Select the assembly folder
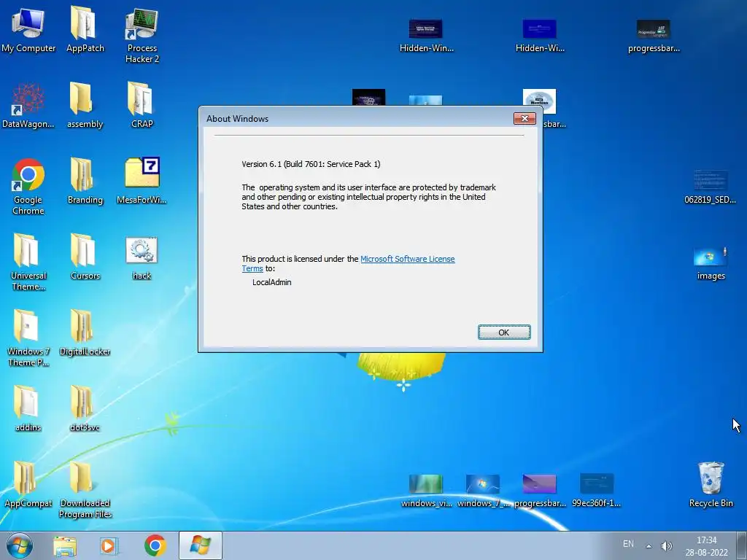 pos(85,105)
